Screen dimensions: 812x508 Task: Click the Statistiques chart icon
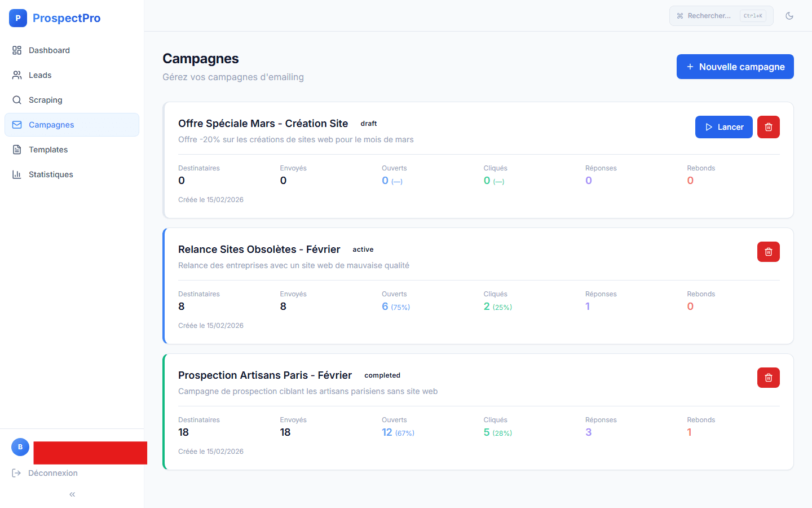(x=16, y=174)
